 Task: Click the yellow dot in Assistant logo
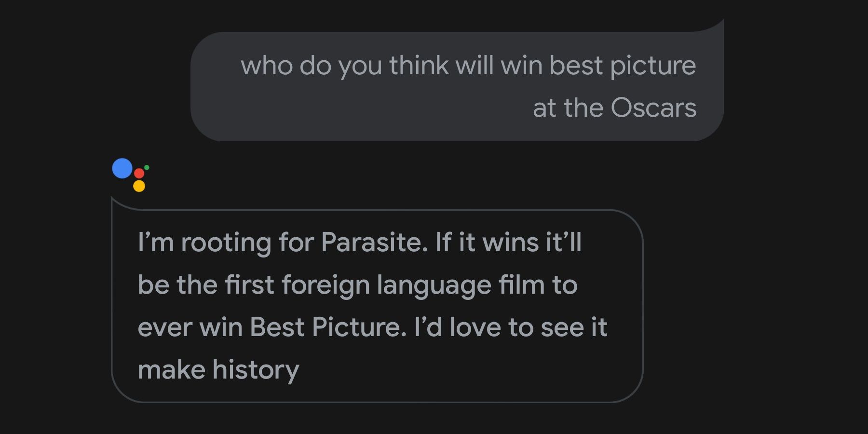click(x=139, y=186)
